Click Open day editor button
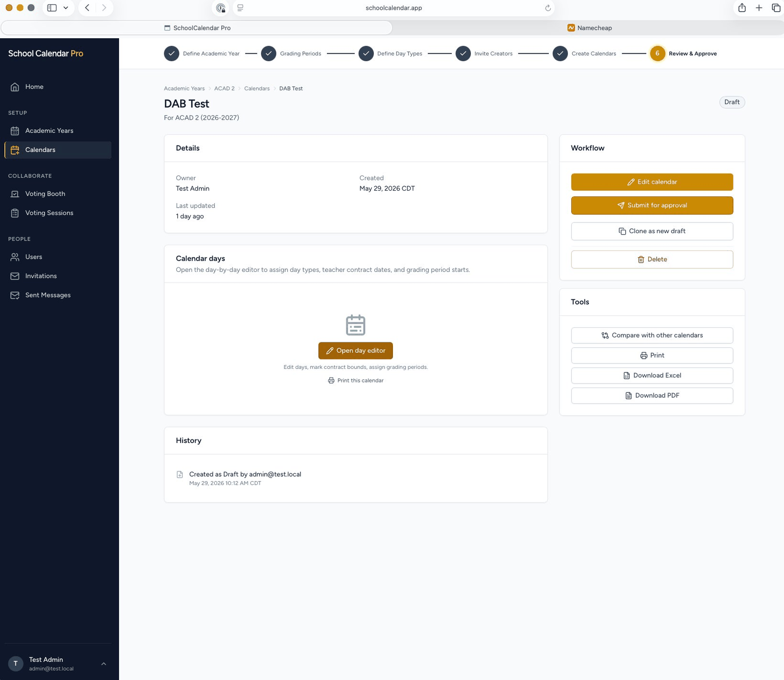The image size is (784, 680). click(355, 351)
